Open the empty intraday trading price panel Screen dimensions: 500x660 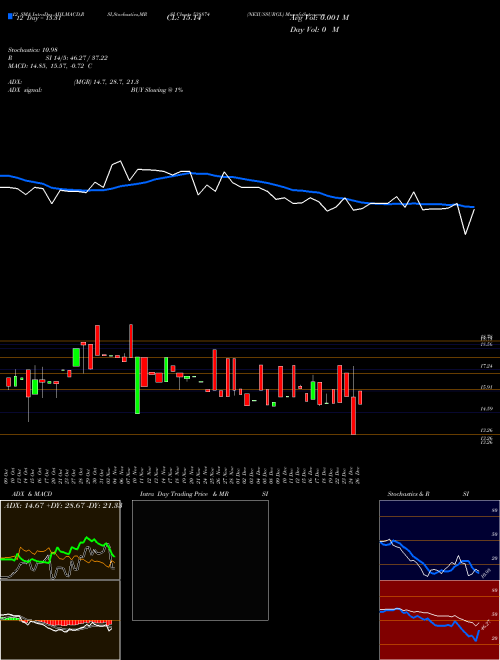pos(200,560)
